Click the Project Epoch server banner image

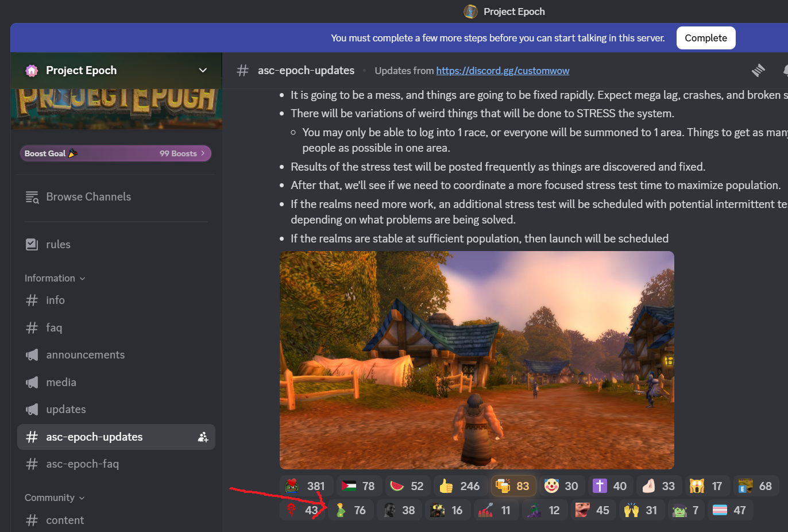(116, 109)
